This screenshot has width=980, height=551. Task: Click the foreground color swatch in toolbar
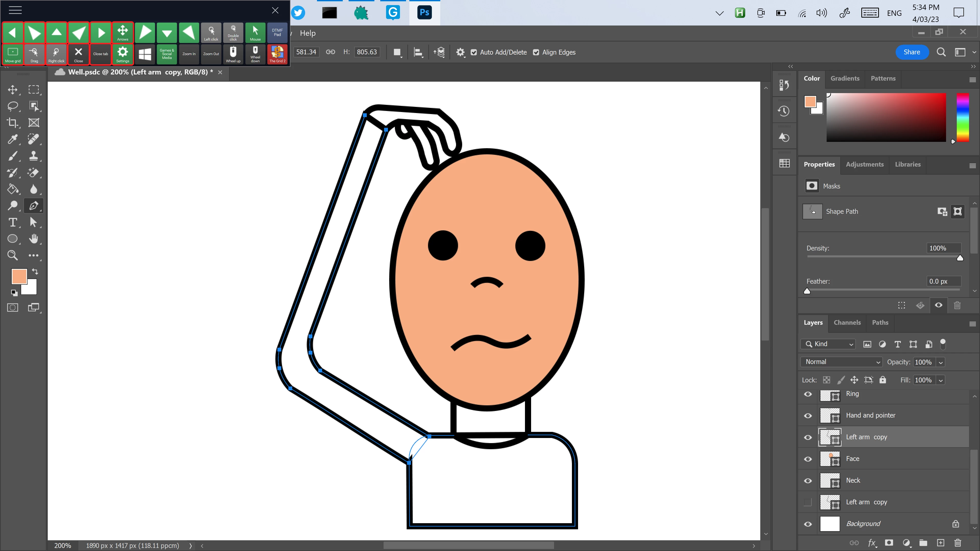coord(19,277)
